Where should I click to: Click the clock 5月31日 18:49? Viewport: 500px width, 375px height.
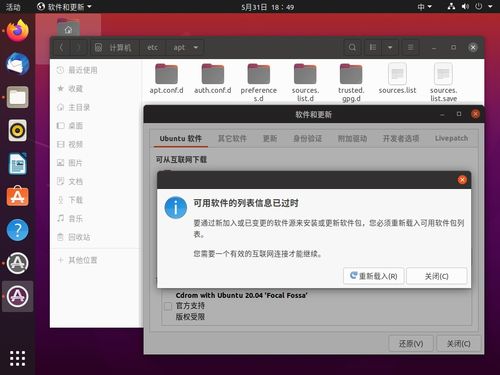(x=268, y=7)
